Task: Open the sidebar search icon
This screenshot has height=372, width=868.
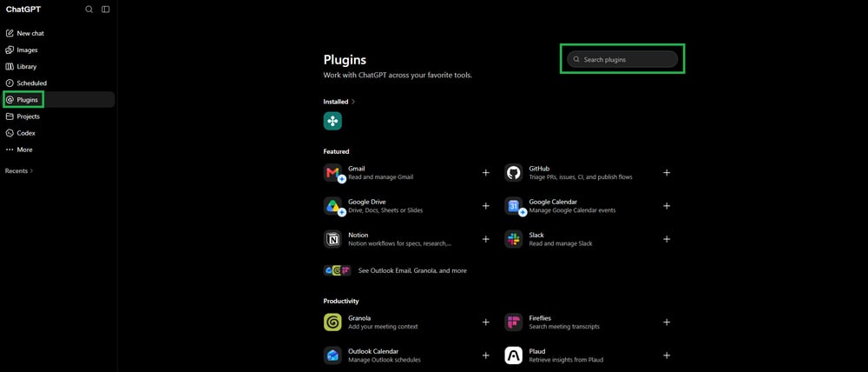Action: [89, 10]
